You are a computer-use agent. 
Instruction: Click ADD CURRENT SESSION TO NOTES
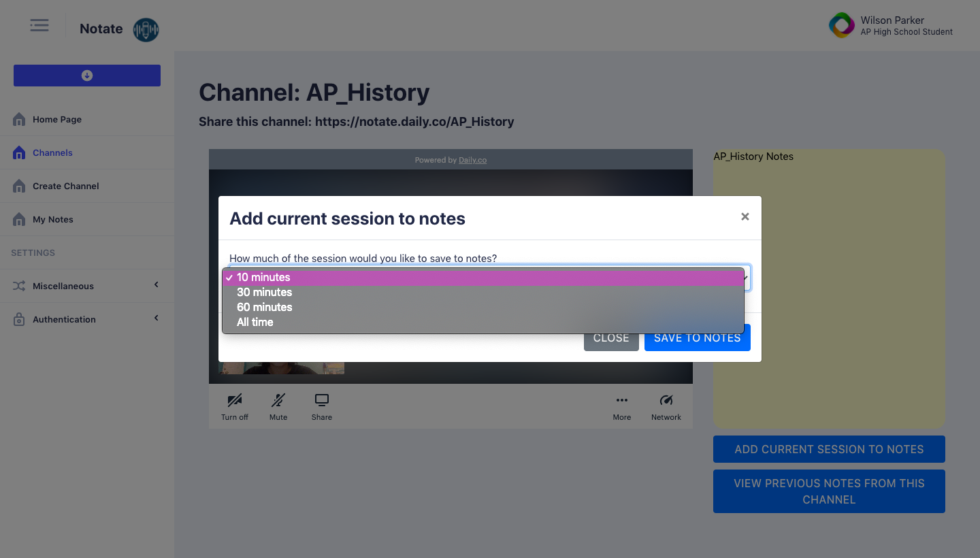(x=829, y=449)
